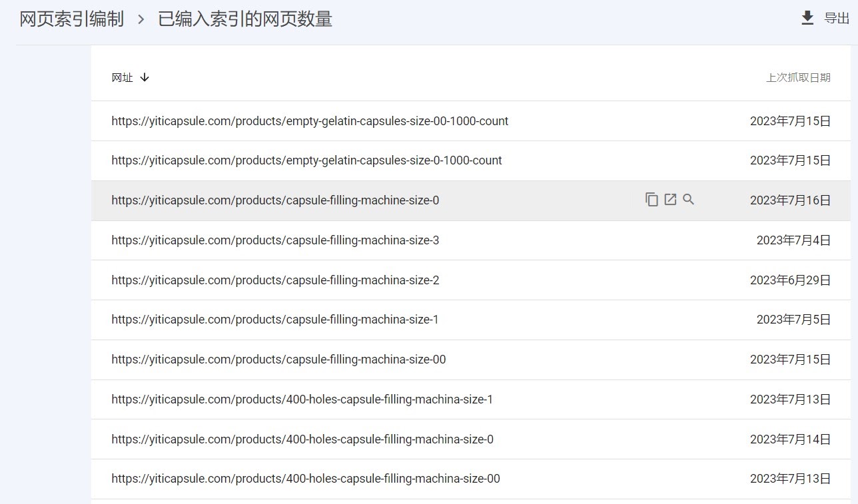Click date of 400-holes size-00 row

(790, 479)
